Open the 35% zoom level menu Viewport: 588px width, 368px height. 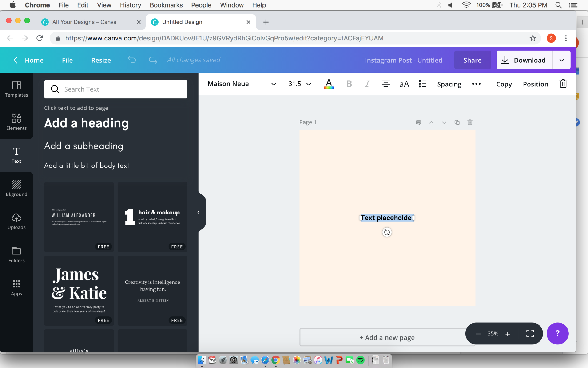point(493,334)
